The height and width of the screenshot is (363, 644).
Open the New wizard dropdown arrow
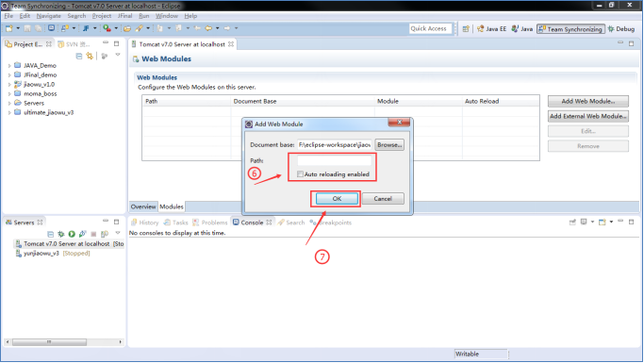coord(18,28)
